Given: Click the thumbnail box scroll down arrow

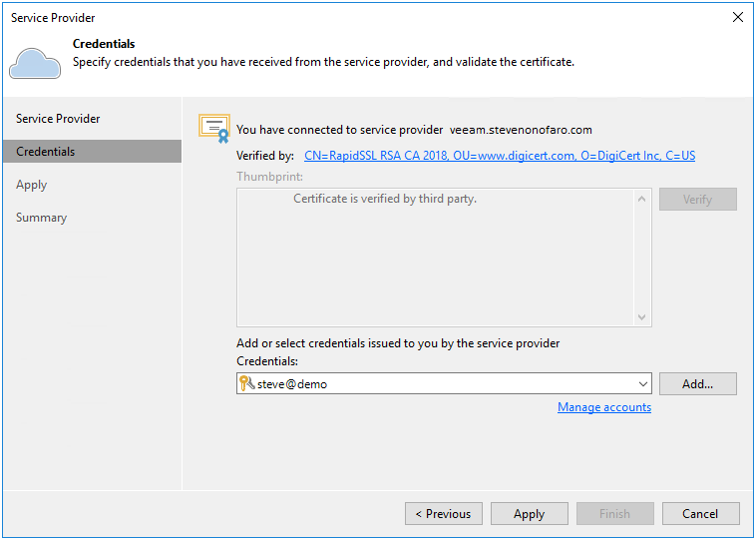Looking at the screenshot, I should [642, 317].
